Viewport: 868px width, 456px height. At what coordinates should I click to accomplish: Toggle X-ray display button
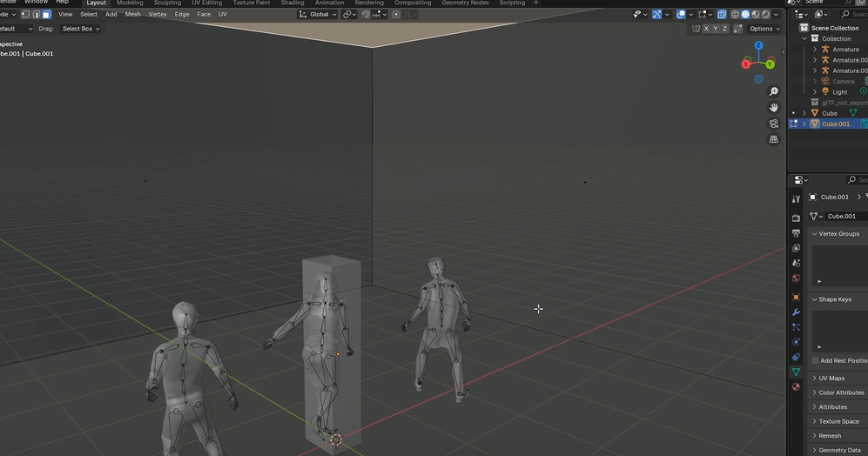tap(722, 14)
